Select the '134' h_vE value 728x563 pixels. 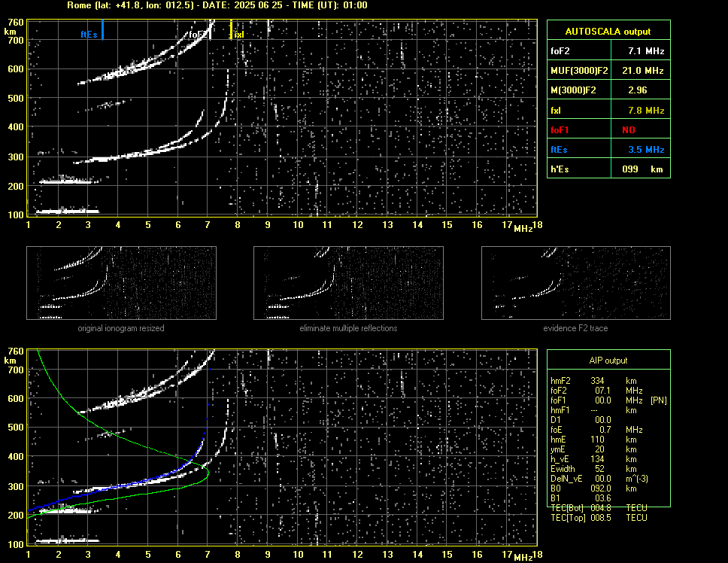598,459
